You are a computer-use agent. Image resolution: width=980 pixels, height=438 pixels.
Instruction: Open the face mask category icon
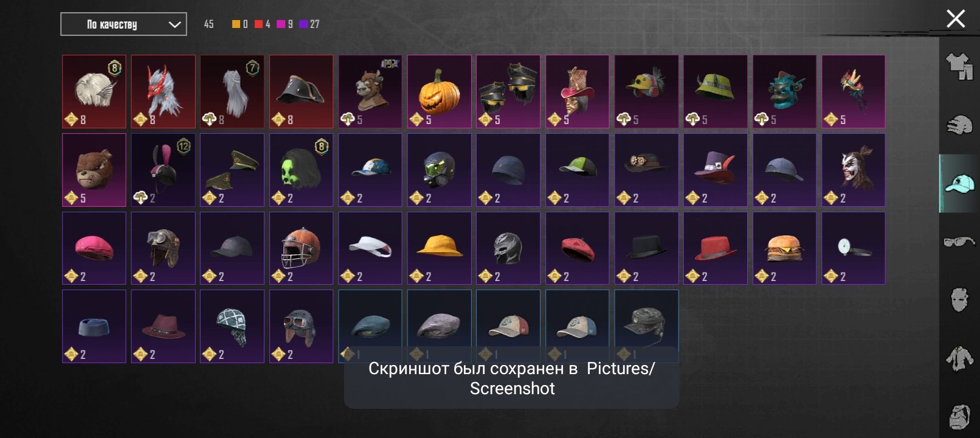pyautogui.click(x=959, y=300)
